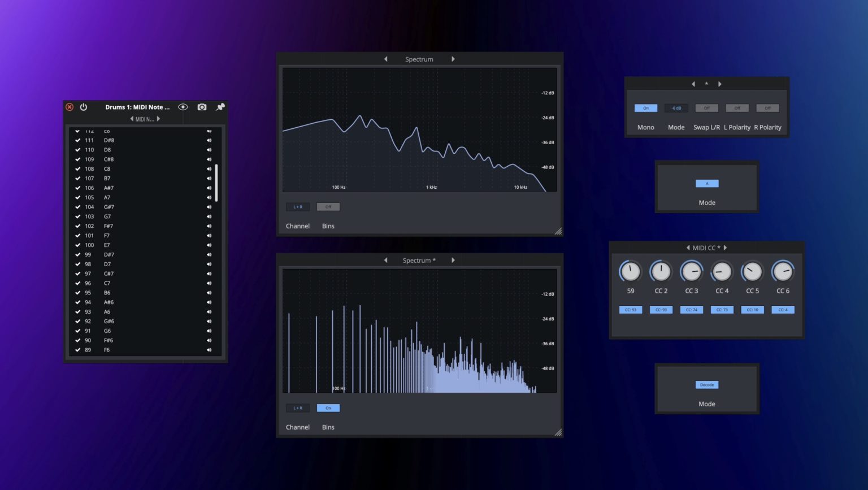Click the Decode Mode button
868x490 pixels.
tap(706, 385)
